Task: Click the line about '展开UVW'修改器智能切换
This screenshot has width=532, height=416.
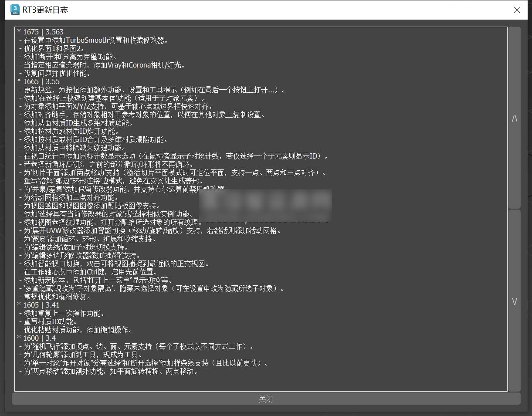Action: coord(150,230)
